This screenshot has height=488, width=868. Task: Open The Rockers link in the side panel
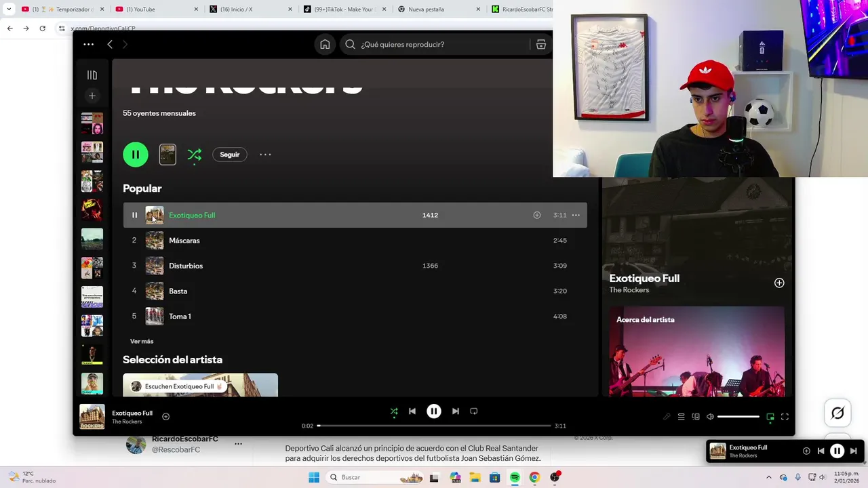coord(629,290)
